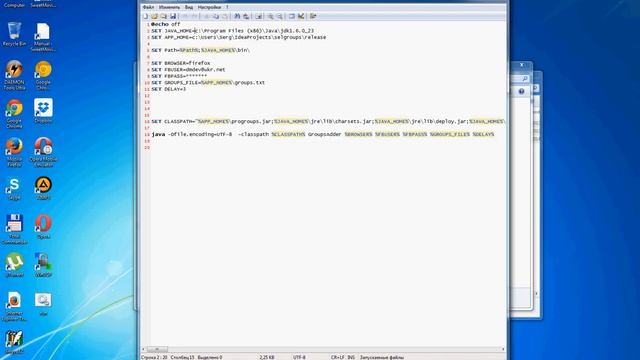Open the Файл menu

(x=148, y=7)
